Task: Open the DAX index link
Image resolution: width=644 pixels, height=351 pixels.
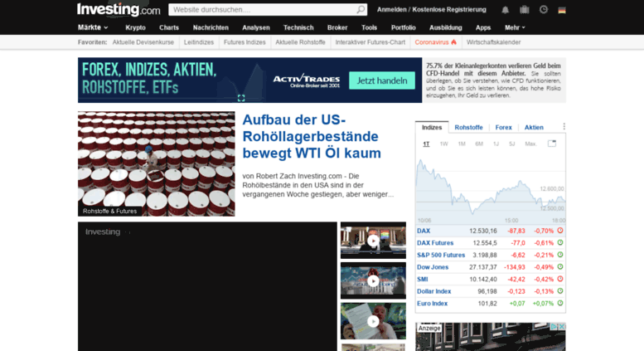Action: point(424,231)
